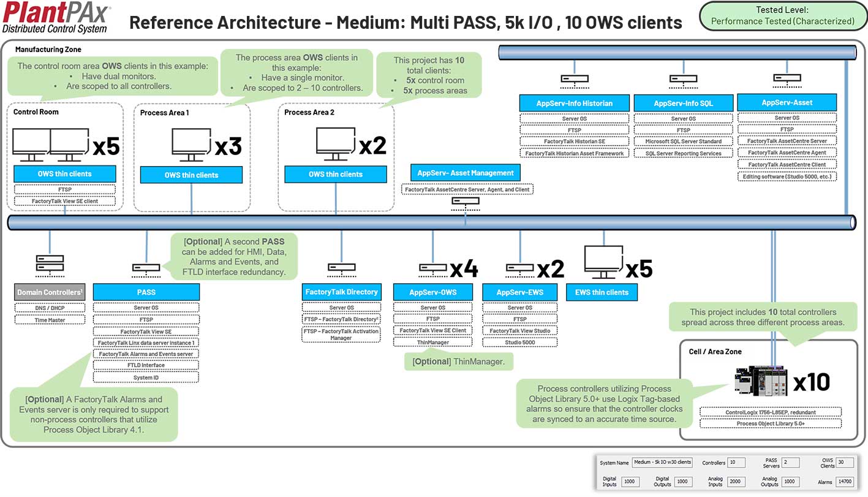Select the Domain Controllers header

click(x=50, y=292)
